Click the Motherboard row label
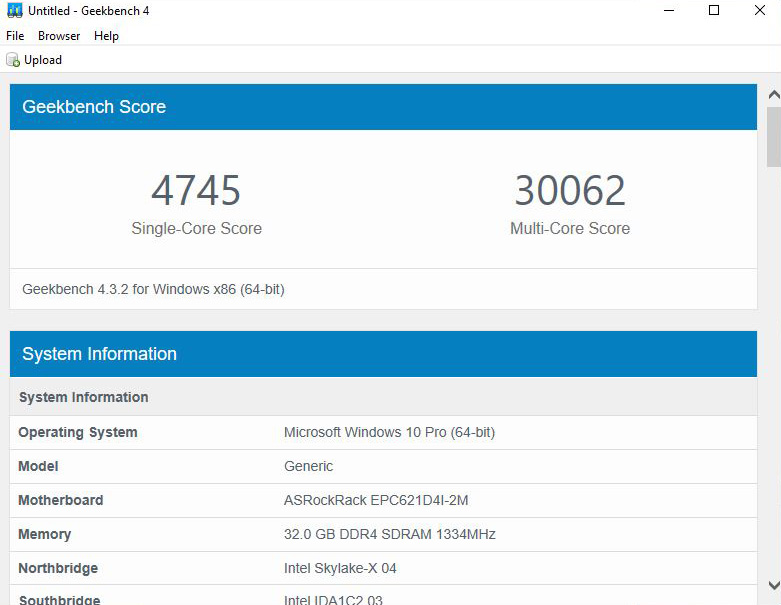This screenshot has height=605, width=781. tap(61, 500)
